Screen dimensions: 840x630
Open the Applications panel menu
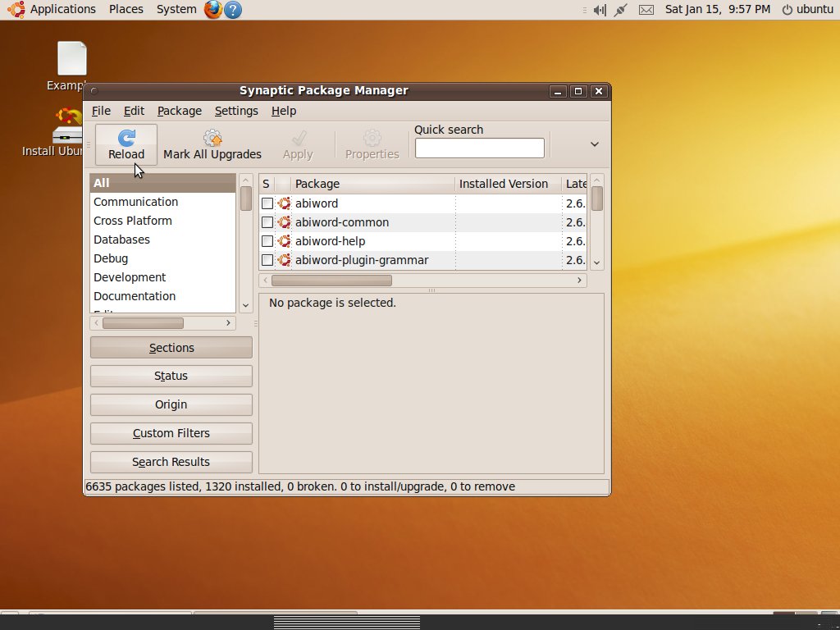pos(62,9)
